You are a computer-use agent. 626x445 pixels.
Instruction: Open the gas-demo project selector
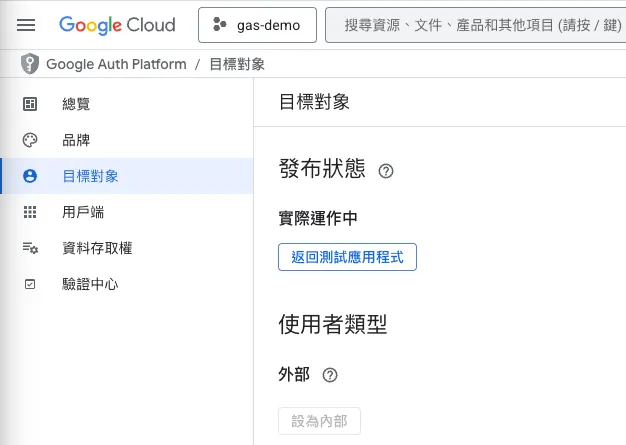tap(257, 25)
